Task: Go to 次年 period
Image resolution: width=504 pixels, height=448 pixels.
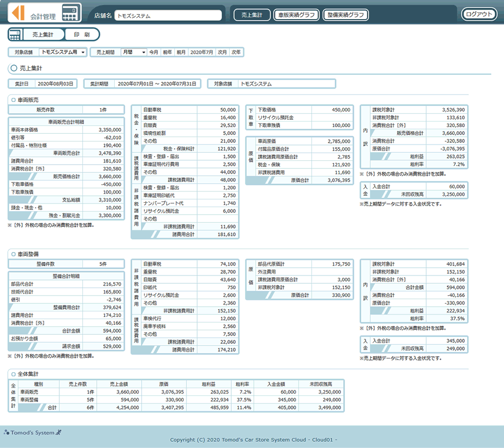Action: (236, 52)
